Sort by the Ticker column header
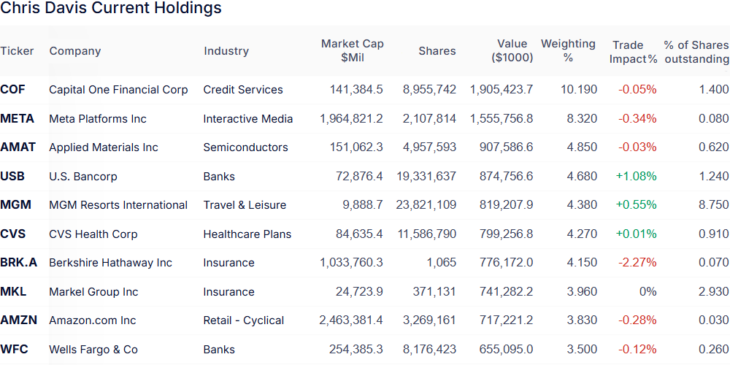 pos(17,51)
